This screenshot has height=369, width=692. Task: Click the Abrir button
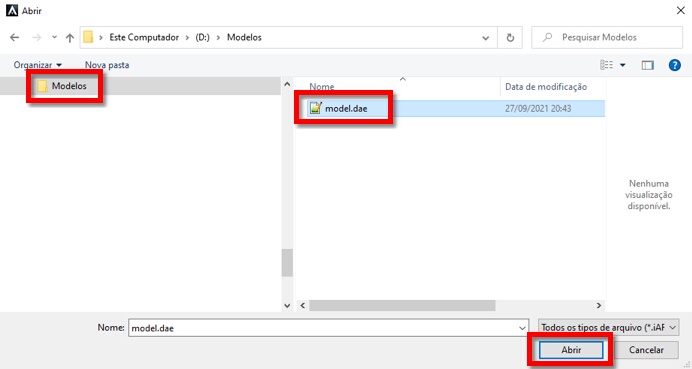tap(571, 350)
